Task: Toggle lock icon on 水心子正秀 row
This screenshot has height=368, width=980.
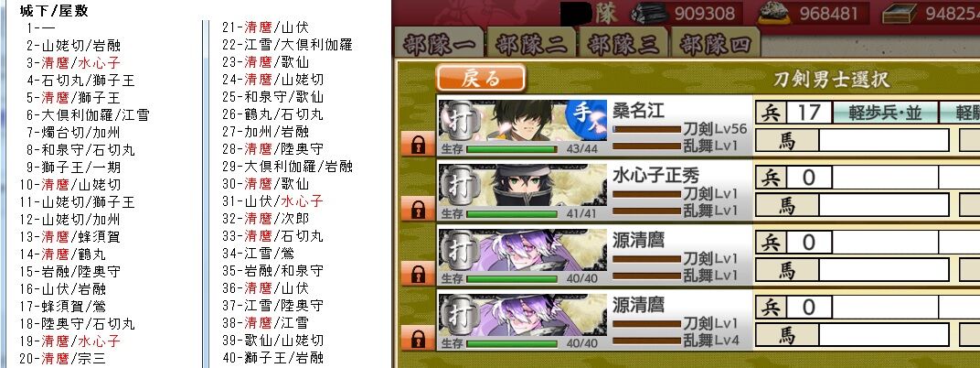Action: [x=418, y=209]
